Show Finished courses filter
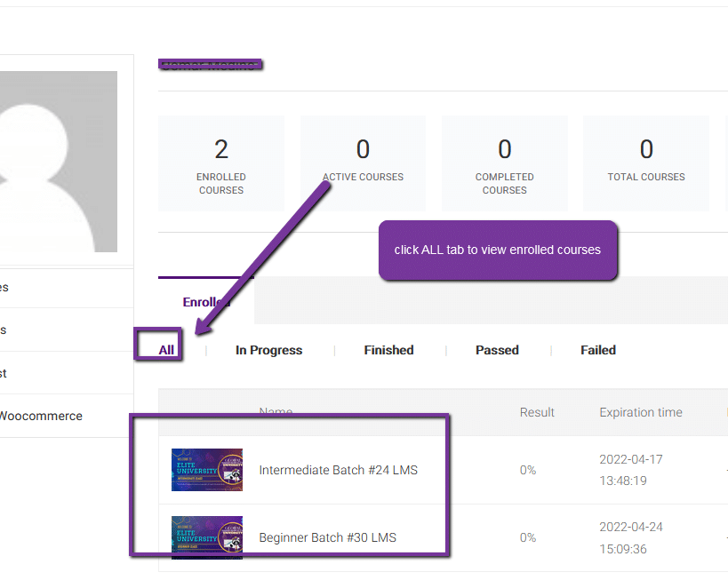Image resolution: width=728 pixels, height=580 pixels. click(x=388, y=350)
